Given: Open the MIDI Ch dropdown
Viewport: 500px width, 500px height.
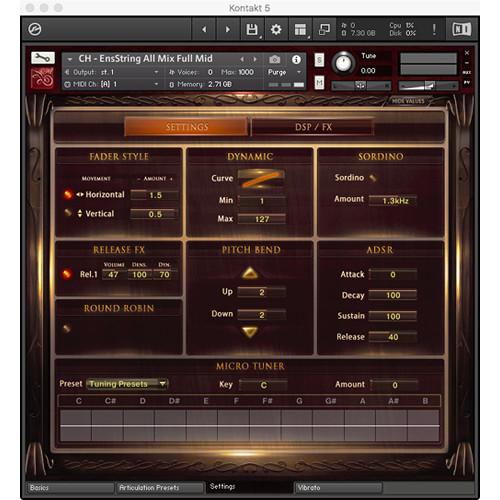Looking at the screenshot, I should (x=156, y=84).
